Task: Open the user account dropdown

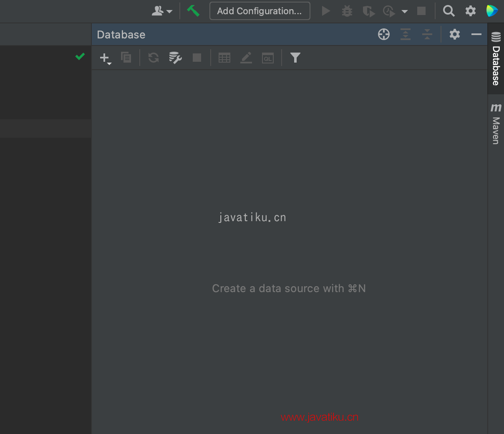Action: click(x=161, y=11)
